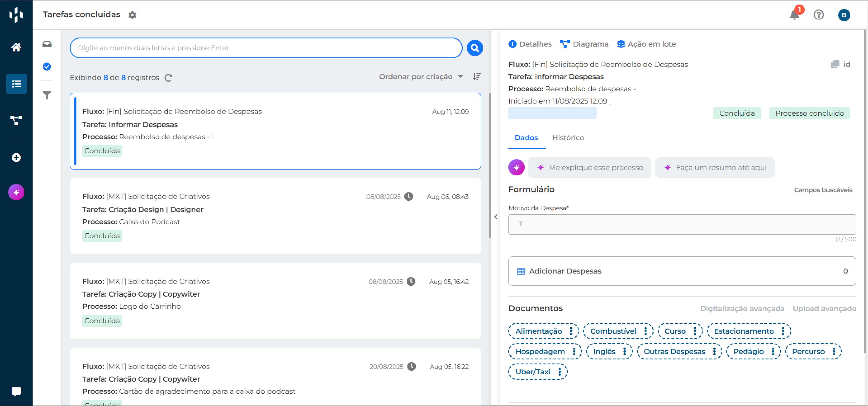The height and width of the screenshot is (406, 868).
Task: Collapse the details panel chevron
Action: click(x=496, y=217)
